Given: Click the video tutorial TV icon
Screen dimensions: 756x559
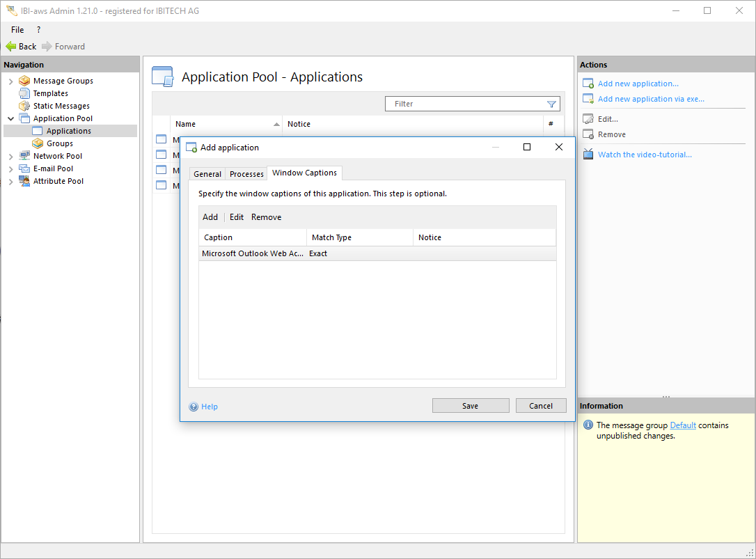Looking at the screenshot, I should click(588, 155).
